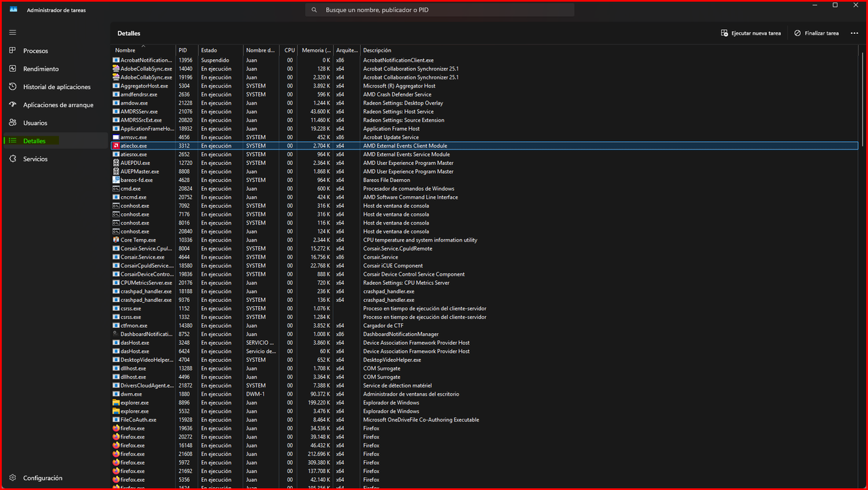Sort by the Descripción column header
This screenshot has width=868, height=490.
click(x=609, y=50)
